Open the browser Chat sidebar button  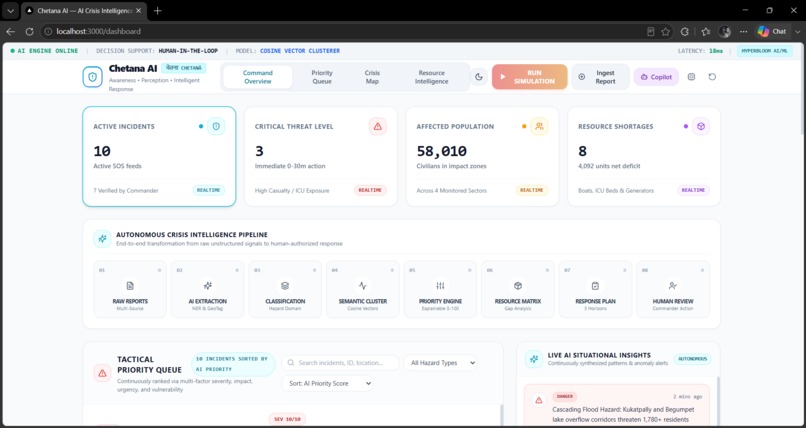772,31
